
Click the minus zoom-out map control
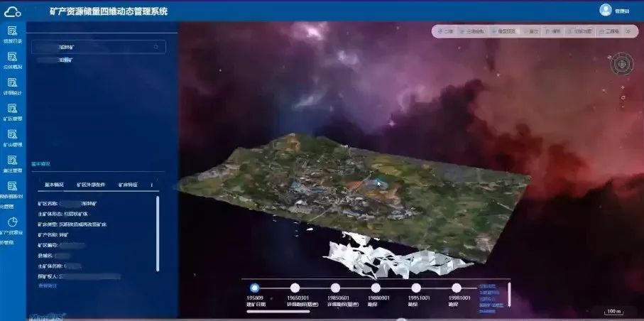(623, 107)
